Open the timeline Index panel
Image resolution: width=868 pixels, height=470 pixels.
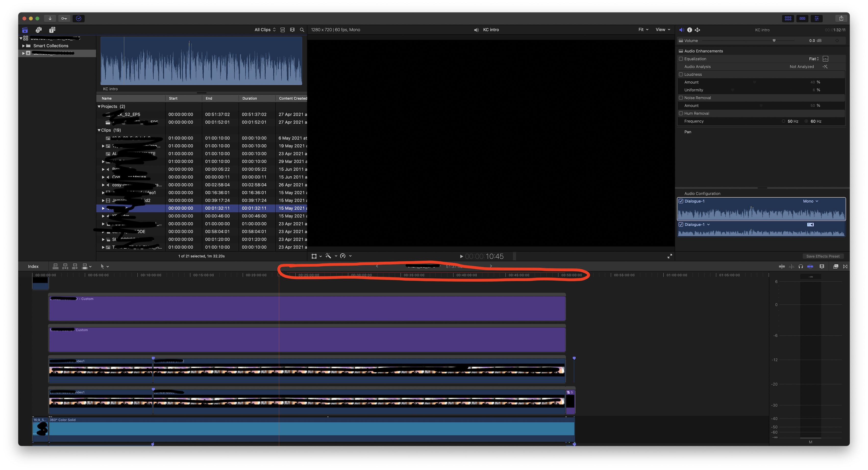click(33, 266)
